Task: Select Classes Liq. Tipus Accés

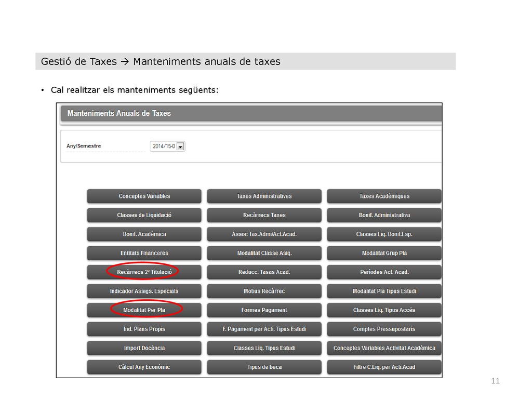Action: pyautogui.click(x=384, y=310)
